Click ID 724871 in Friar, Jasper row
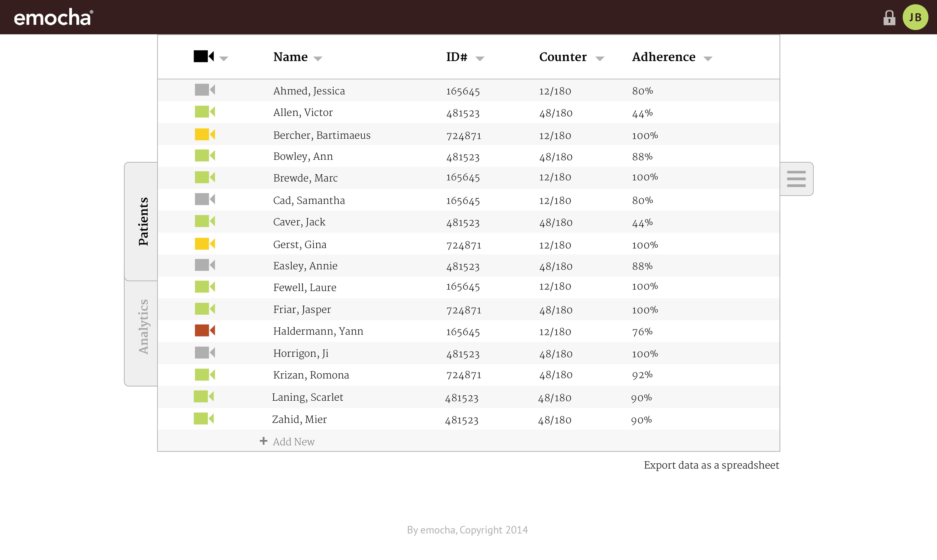Image resolution: width=937 pixels, height=560 pixels. pyautogui.click(x=464, y=310)
